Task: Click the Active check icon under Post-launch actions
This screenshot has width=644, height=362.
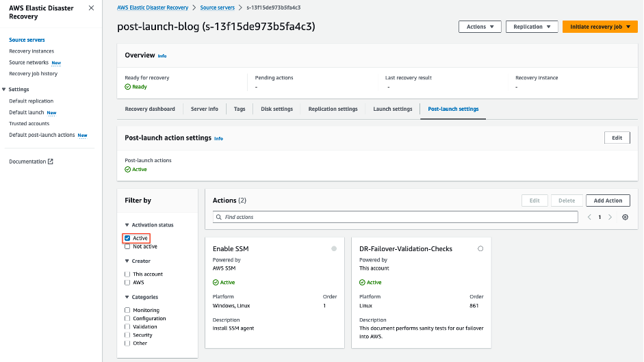Action: point(128,169)
